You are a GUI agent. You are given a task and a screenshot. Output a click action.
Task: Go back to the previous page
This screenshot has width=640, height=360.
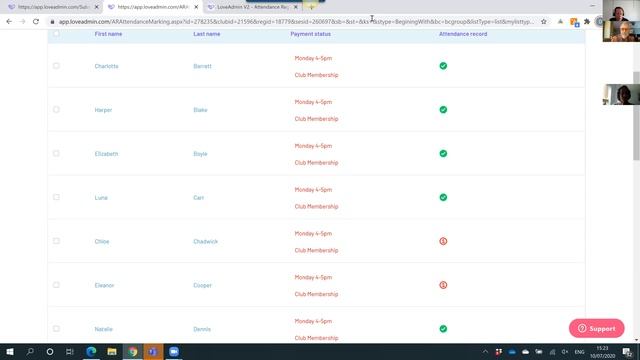[9, 21]
